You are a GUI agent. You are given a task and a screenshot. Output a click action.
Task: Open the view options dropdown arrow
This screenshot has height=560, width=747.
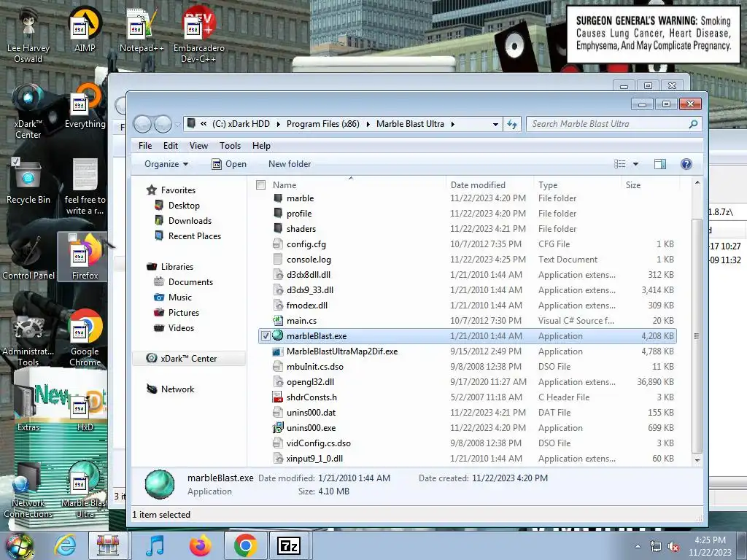tap(635, 164)
